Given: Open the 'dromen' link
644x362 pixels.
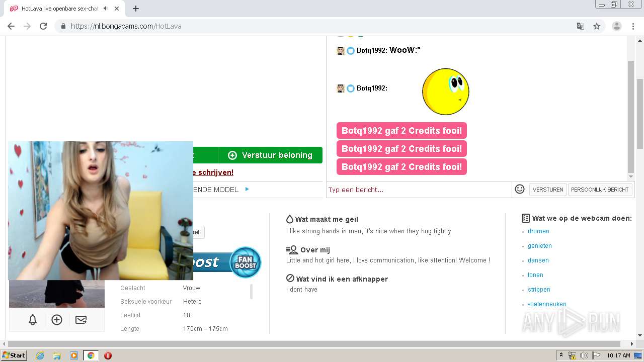Looking at the screenshot, I should [x=538, y=231].
